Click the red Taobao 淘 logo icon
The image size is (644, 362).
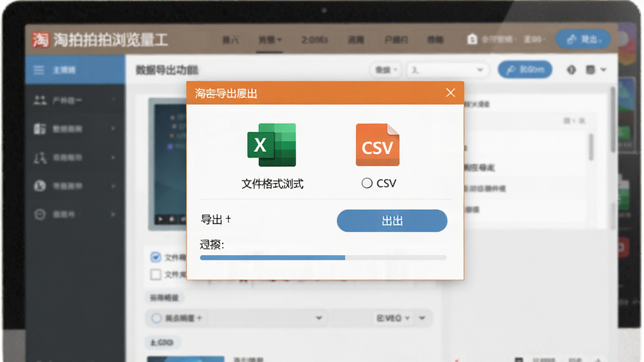pyautogui.click(x=40, y=40)
